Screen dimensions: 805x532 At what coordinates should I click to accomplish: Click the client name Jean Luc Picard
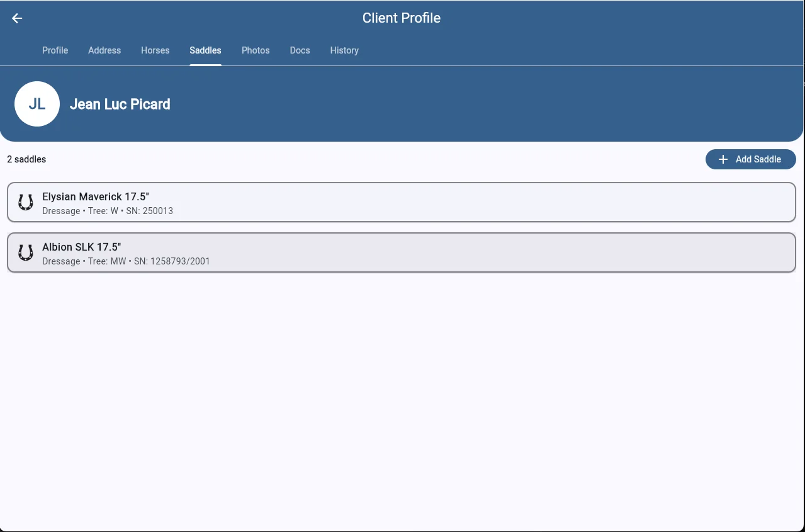pos(120,105)
